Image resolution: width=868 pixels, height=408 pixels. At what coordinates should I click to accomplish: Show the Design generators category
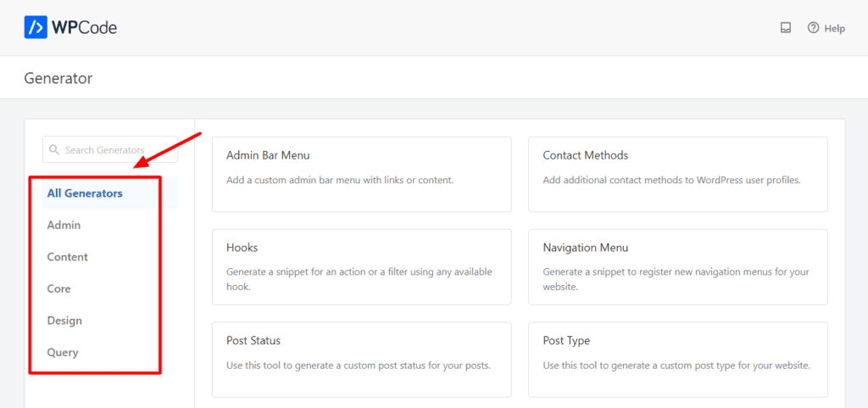(x=64, y=321)
